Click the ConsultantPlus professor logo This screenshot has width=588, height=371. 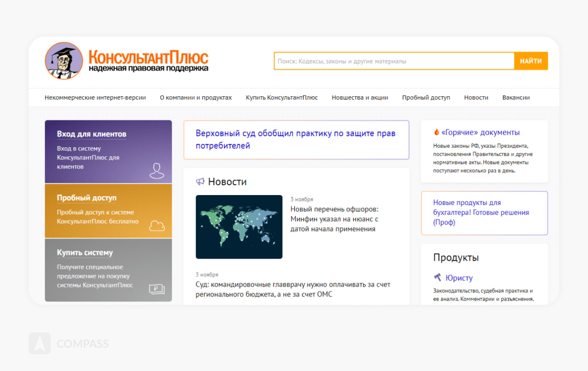(x=64, y=61)
